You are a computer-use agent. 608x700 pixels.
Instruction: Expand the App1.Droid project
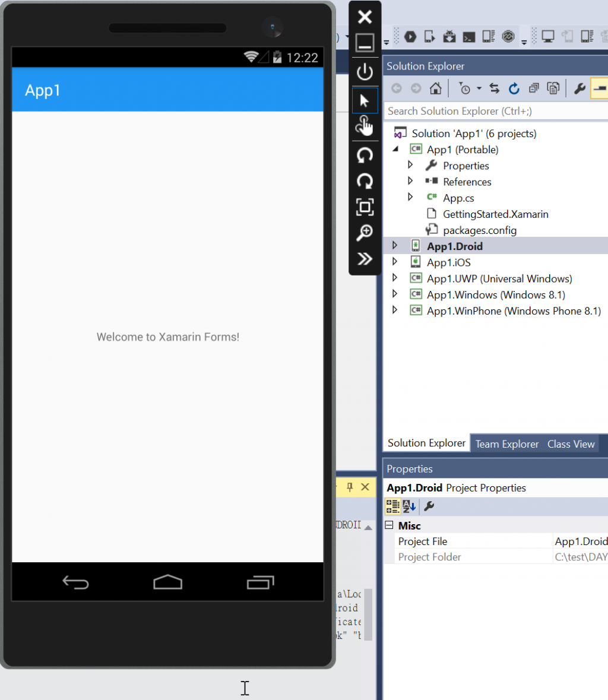(395, 246)
